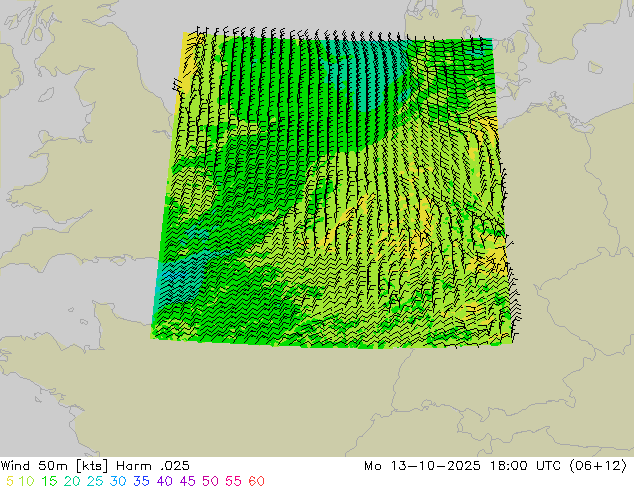Click the purple legend value 40
Image resolution: width=634 pixels, height=490 pixels.
[x=165, y=481]
